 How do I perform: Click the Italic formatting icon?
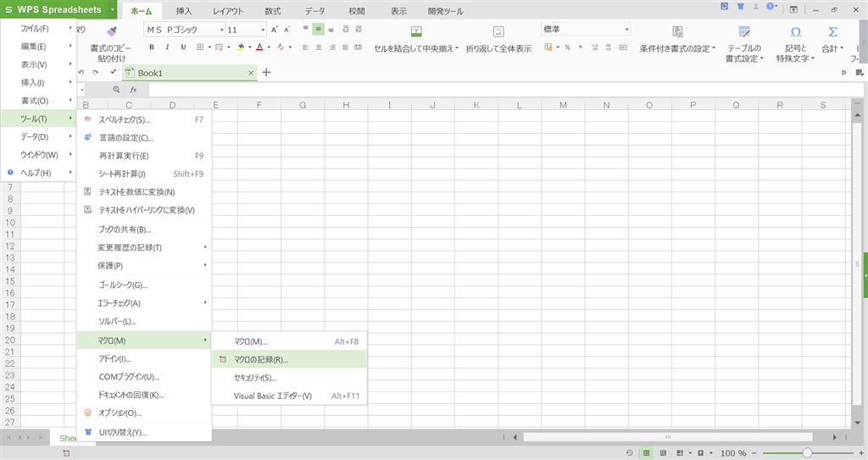click(x=167, y=47)
